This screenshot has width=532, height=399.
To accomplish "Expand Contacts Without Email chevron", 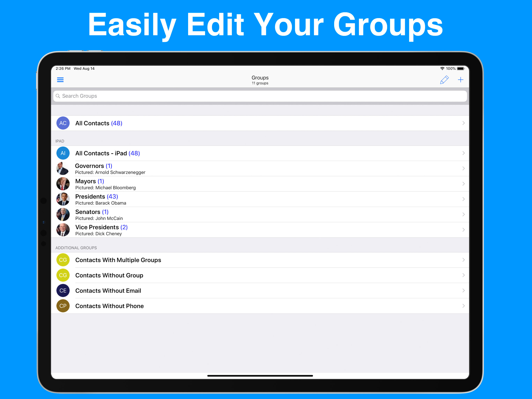I will point(463,291).
